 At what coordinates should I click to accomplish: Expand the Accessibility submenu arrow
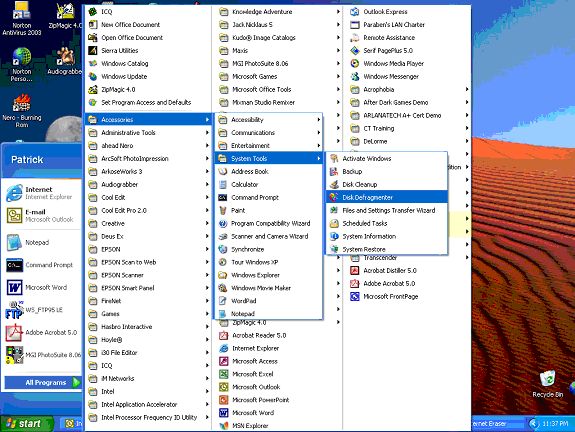[319, 120]
